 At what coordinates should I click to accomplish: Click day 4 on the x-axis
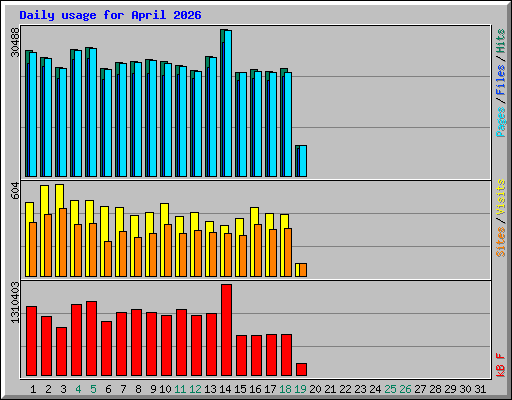78,389
